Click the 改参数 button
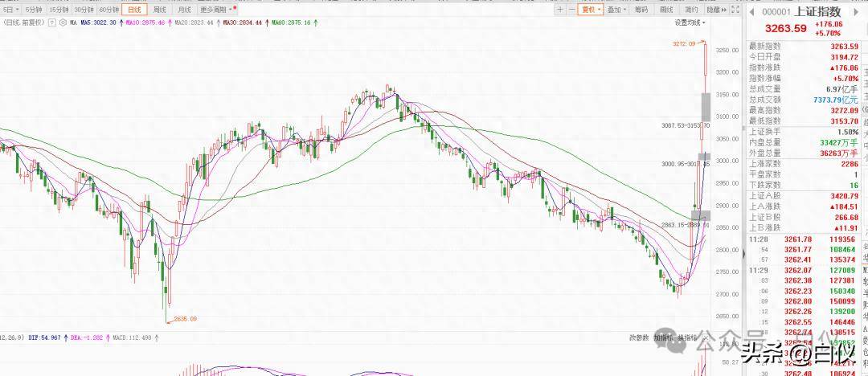The width and height of the screenshot is (868, 376). pyautogui.click(x=640, y=337)
